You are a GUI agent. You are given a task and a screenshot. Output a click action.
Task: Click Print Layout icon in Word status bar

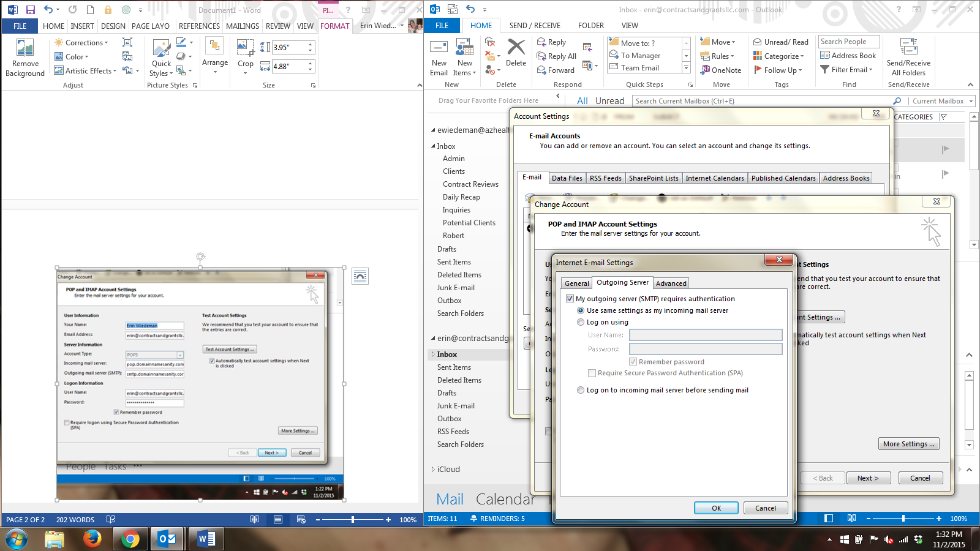278,519
